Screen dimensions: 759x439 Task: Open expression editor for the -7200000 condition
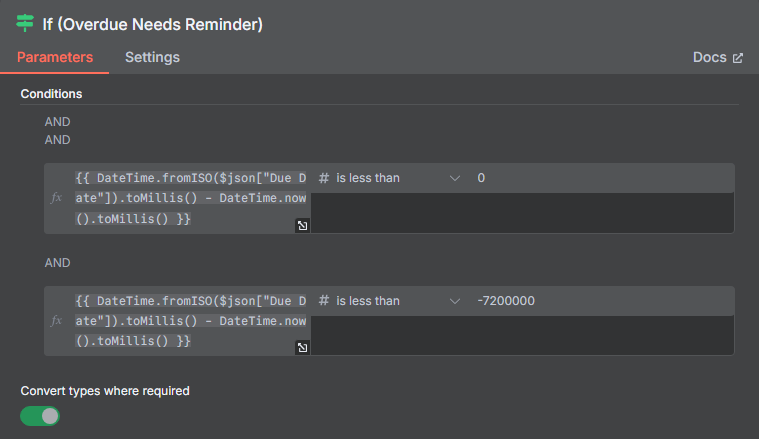pos(302,348)
